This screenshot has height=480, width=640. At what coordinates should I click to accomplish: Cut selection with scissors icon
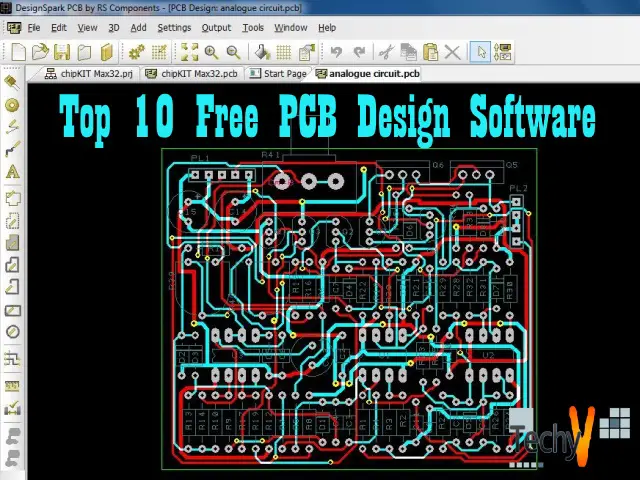[x=386, y=52]
